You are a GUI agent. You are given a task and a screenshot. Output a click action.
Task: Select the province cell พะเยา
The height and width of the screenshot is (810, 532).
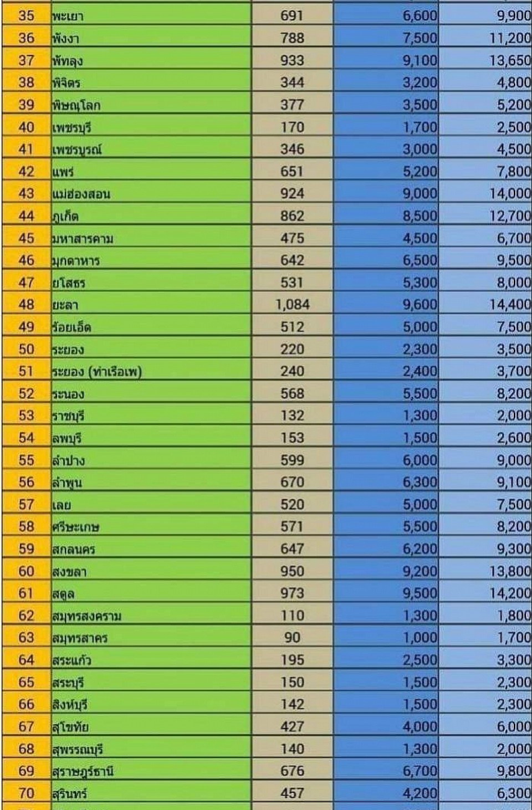coord(151,16)
